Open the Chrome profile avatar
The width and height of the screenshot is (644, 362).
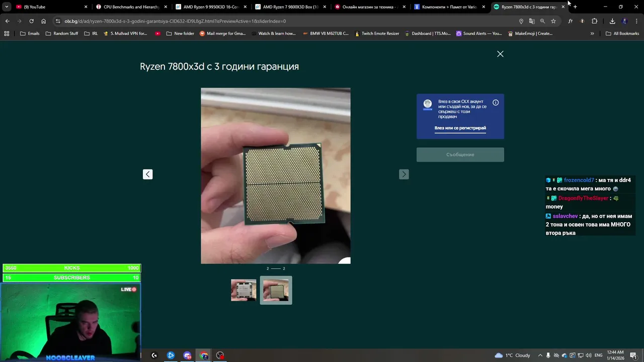click(625, 21)
